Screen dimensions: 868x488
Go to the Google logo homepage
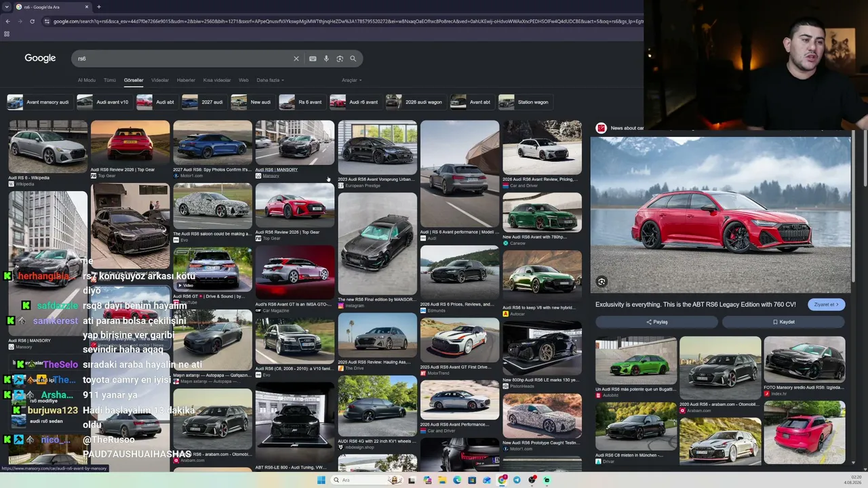[x=40, y=58]
